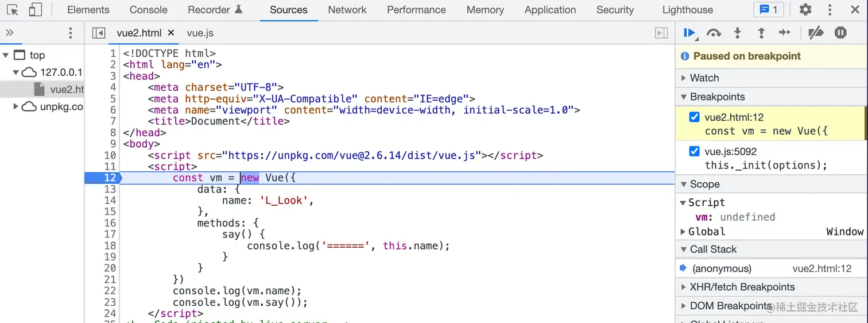The width and height of the screenshot is (868, 323).
Task: Switch to the Console panel
Action: tap(149, 10)
